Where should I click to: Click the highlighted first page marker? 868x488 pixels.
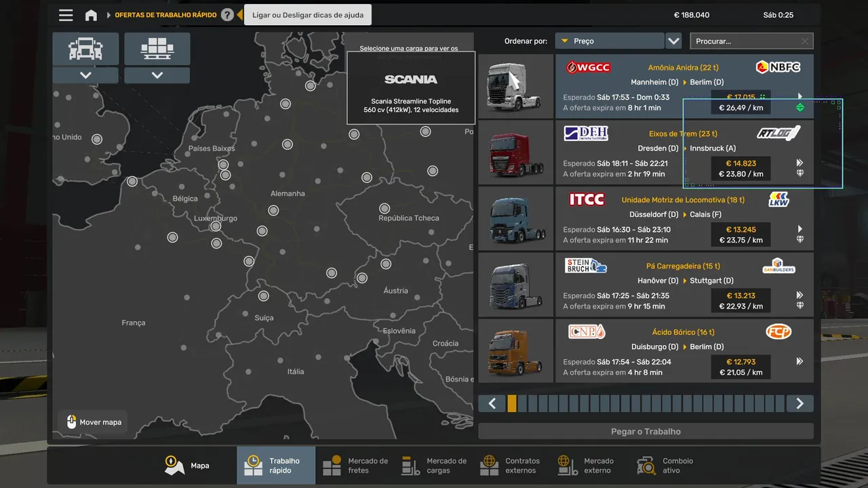pos(512,403)
